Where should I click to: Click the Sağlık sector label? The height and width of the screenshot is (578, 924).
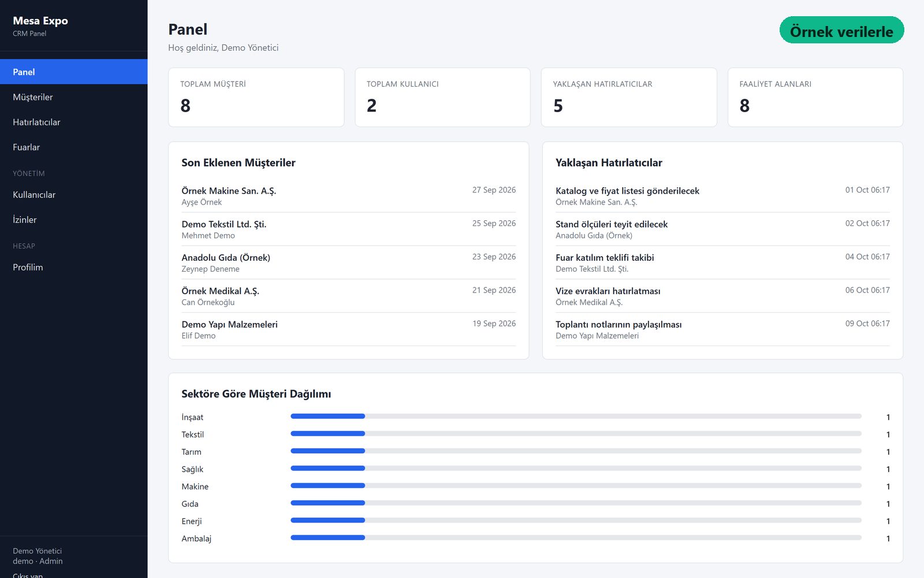tap(192, 469)
